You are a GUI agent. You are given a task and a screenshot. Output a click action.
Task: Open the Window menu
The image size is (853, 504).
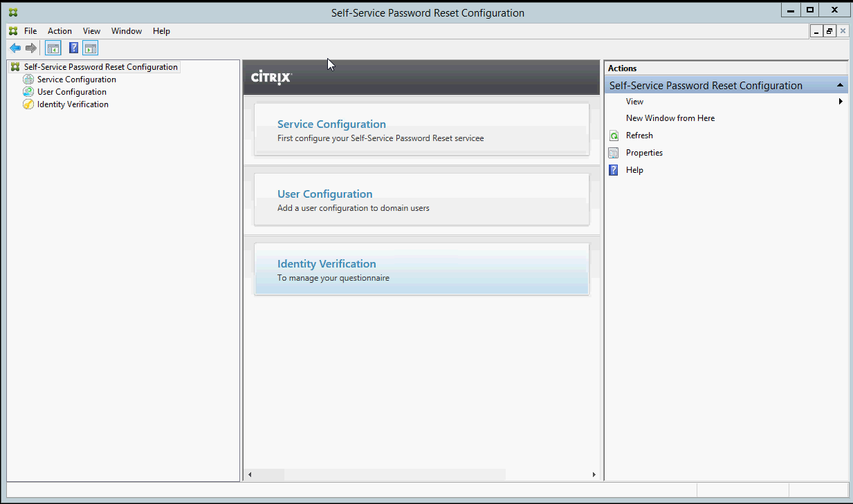point(127,31)
